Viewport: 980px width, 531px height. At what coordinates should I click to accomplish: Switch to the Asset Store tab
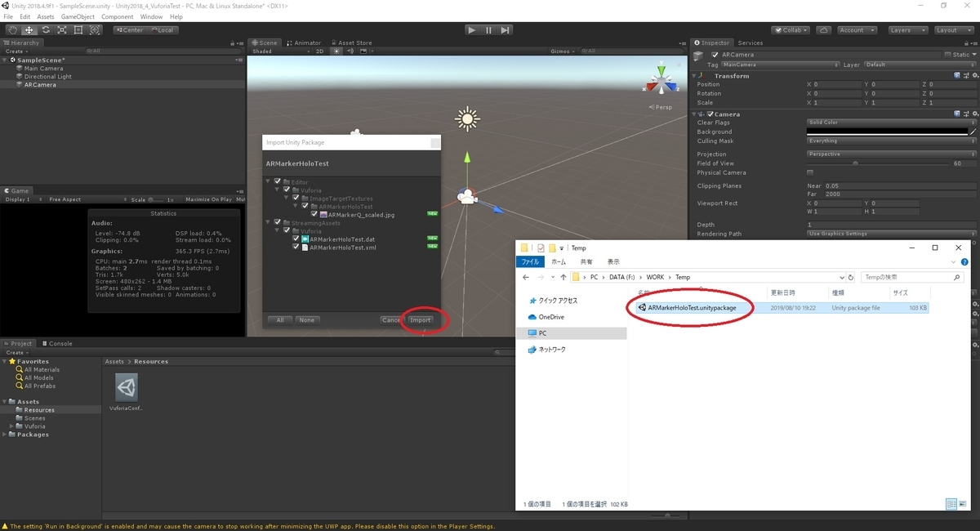click(x=351, y=42)
